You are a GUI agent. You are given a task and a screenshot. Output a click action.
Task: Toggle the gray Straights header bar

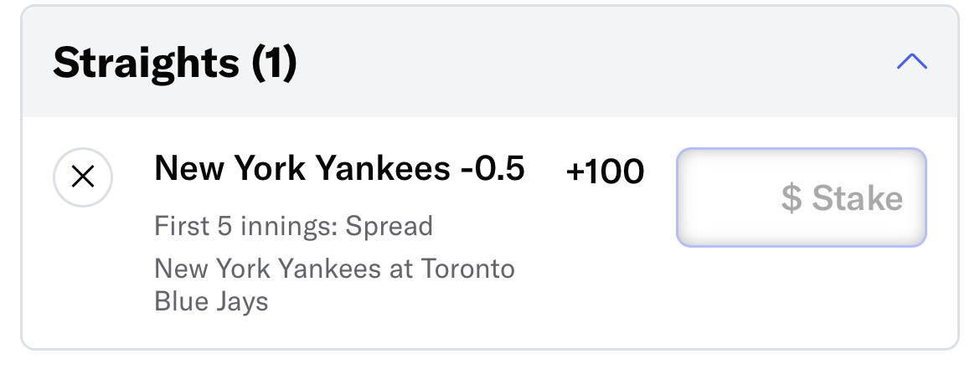[490, 62]
